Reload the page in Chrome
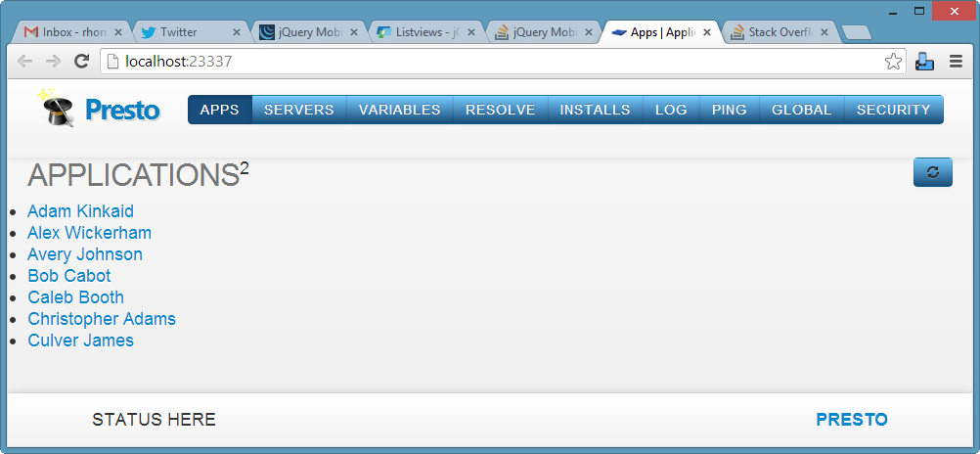 81,62
